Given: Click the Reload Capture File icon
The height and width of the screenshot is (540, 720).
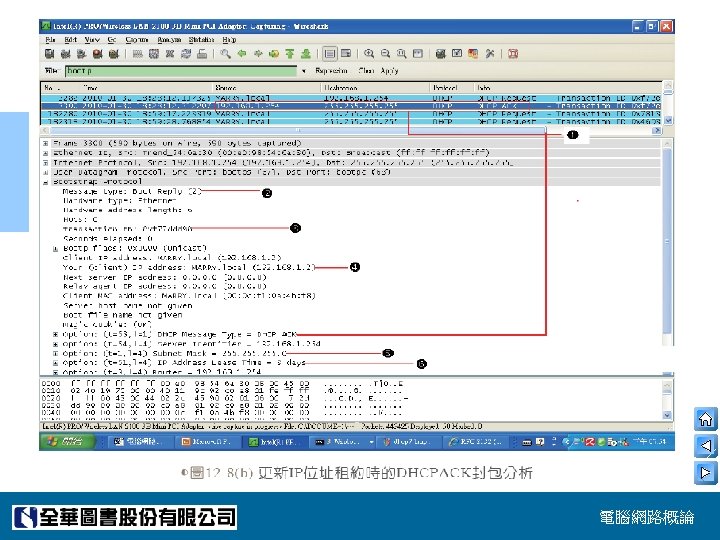Looking at the screenshot, I should pos(186,54).
